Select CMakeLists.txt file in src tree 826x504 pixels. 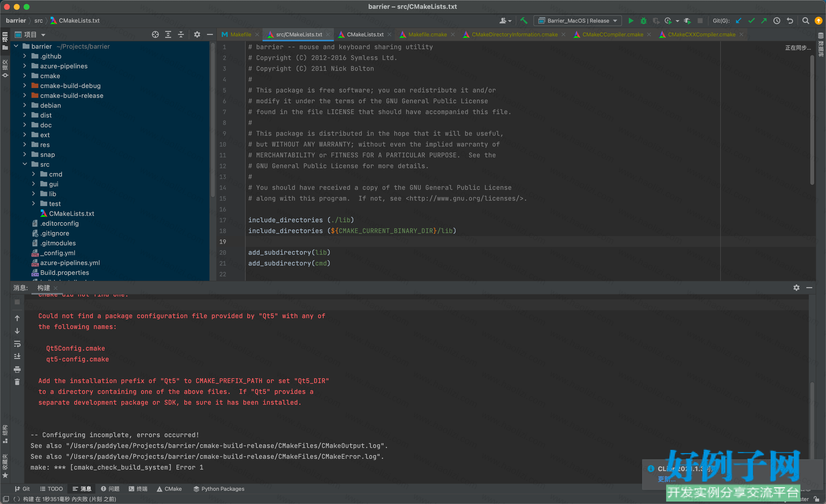click(x=71, y=214)
